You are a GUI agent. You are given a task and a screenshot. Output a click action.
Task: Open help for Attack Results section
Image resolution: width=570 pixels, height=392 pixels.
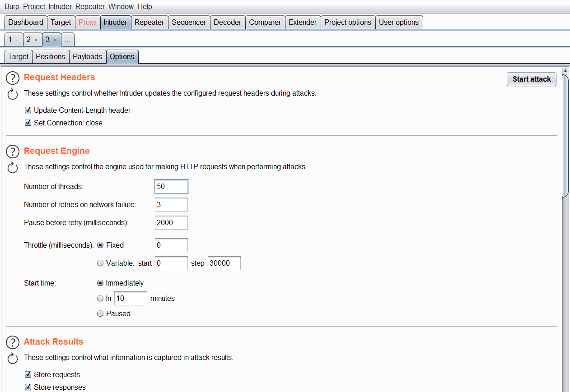click(x=13, y=342)
